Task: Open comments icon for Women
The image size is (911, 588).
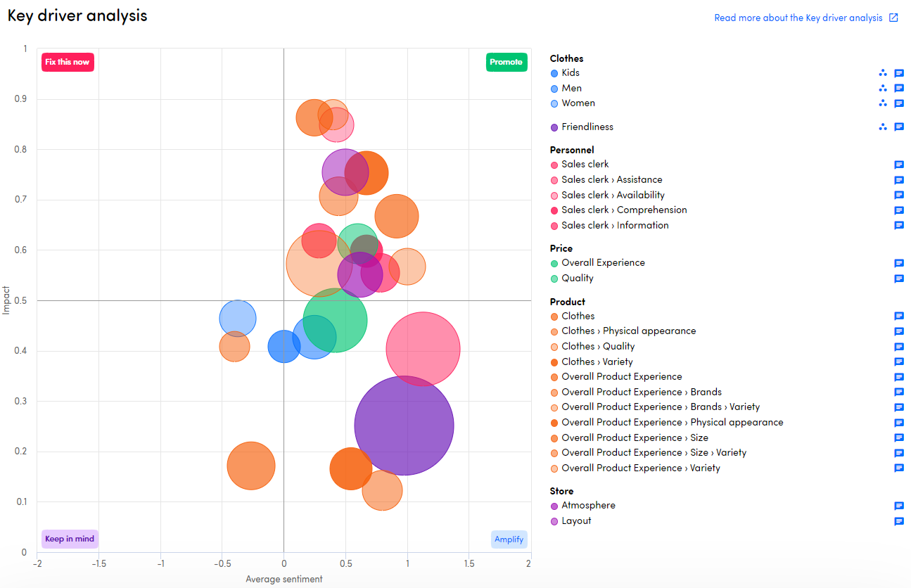Action: [898, 103]
